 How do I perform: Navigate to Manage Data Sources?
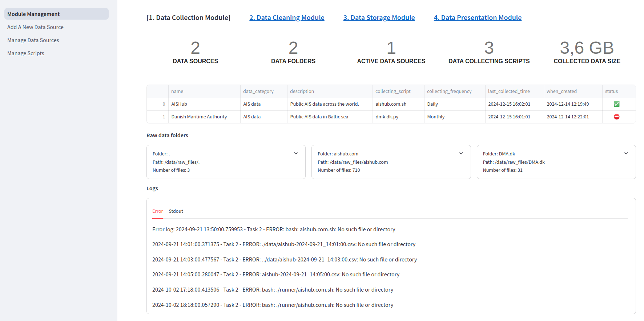tap(33, 40)
